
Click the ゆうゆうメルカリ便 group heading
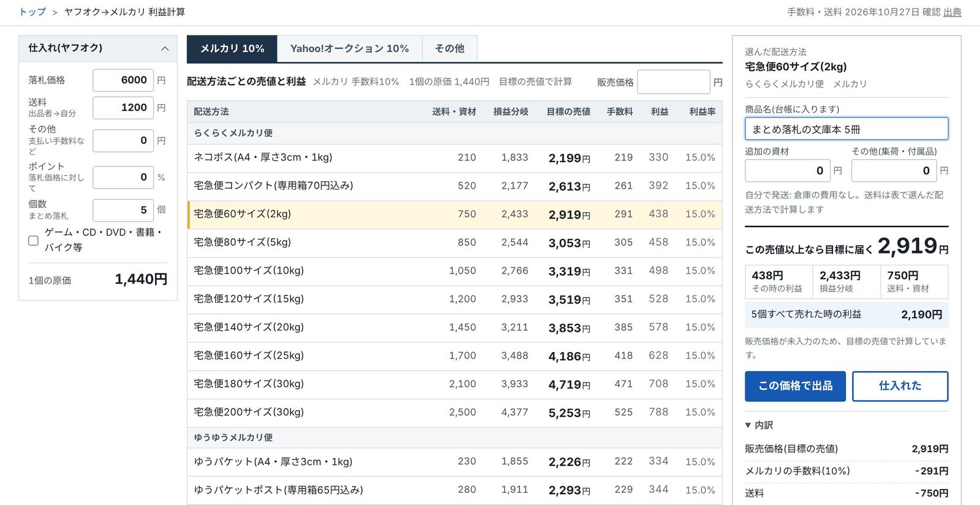pyautogui.click(x=233, y=437)
